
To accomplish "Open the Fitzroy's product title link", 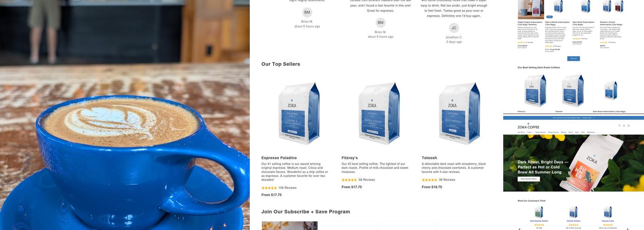I will pyautogui.click(x=350, y=158).
